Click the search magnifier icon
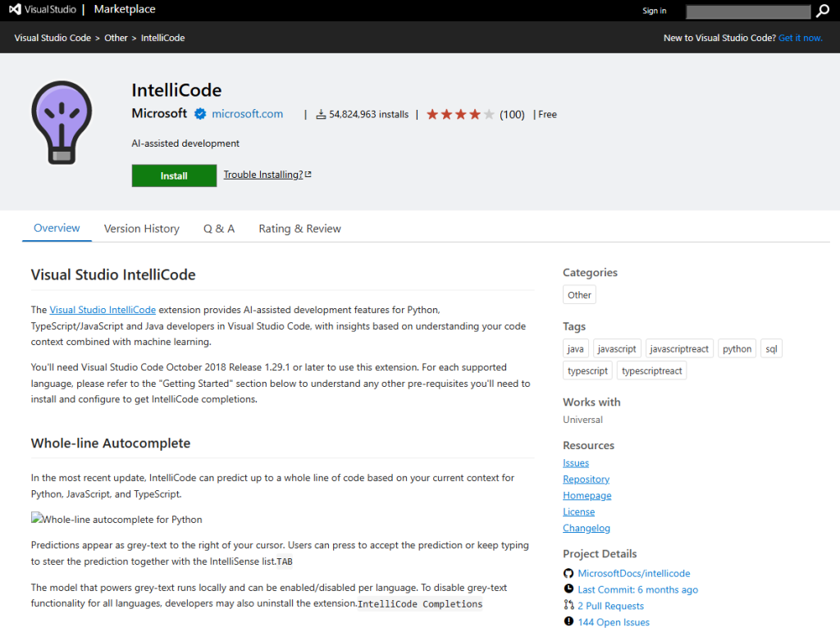 click(x=822, y=11)
